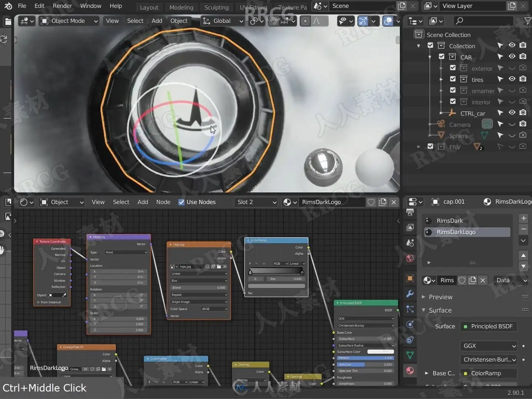Toggle fake user for RimsDarkLogo in node editor header
The height and width of the screenshot is (399, 532).
(371, 202)
